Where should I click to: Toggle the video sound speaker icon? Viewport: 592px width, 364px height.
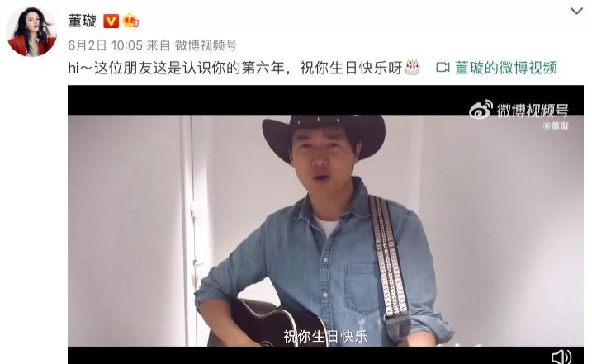click(561, 357)
